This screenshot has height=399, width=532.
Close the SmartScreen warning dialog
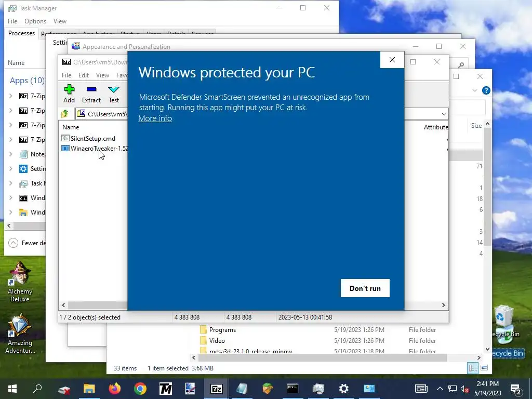[x=392, y=60]
